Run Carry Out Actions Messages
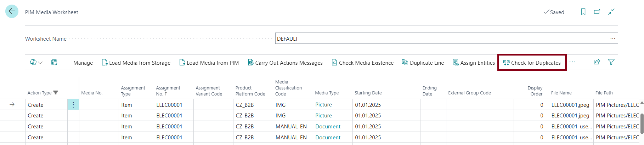The width and height of the screenshot is (644, 145). click(285, 63)
